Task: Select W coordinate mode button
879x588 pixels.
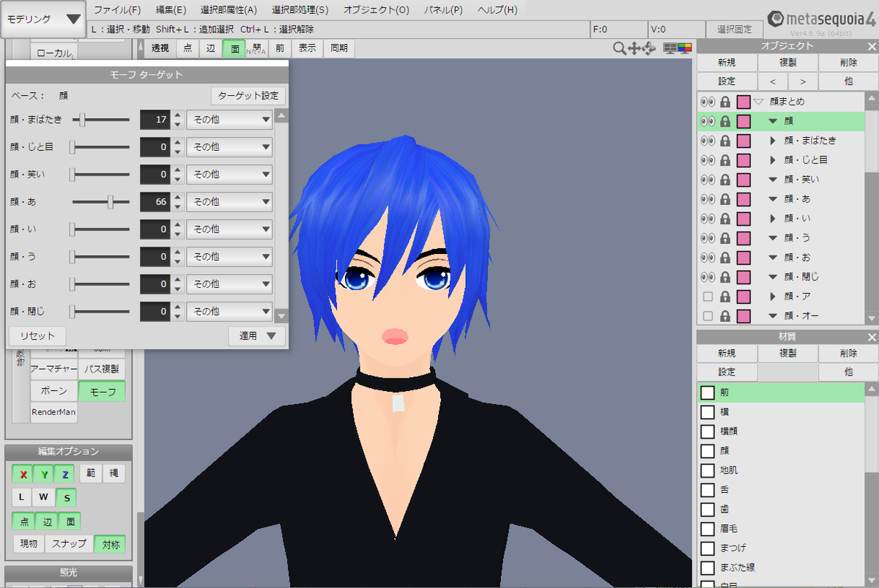Action: click(x=44, y=498)
